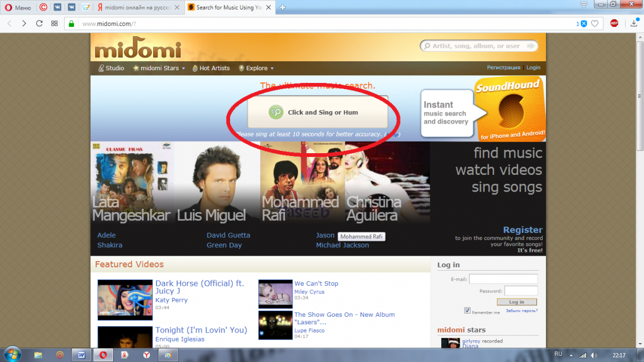The height and width of the screenshot is (362, 644).
Task: Click the Windows Start button
Action: pyautogui.click(x=12, y=354)
